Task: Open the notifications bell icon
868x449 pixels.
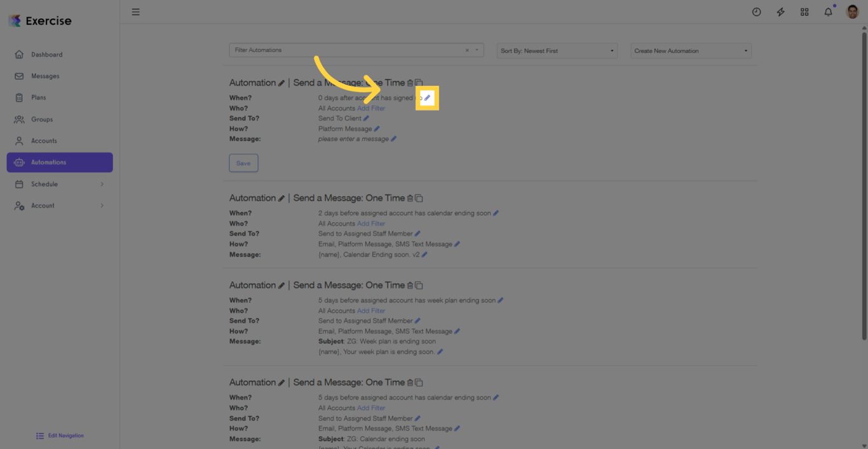Action: 828,12
